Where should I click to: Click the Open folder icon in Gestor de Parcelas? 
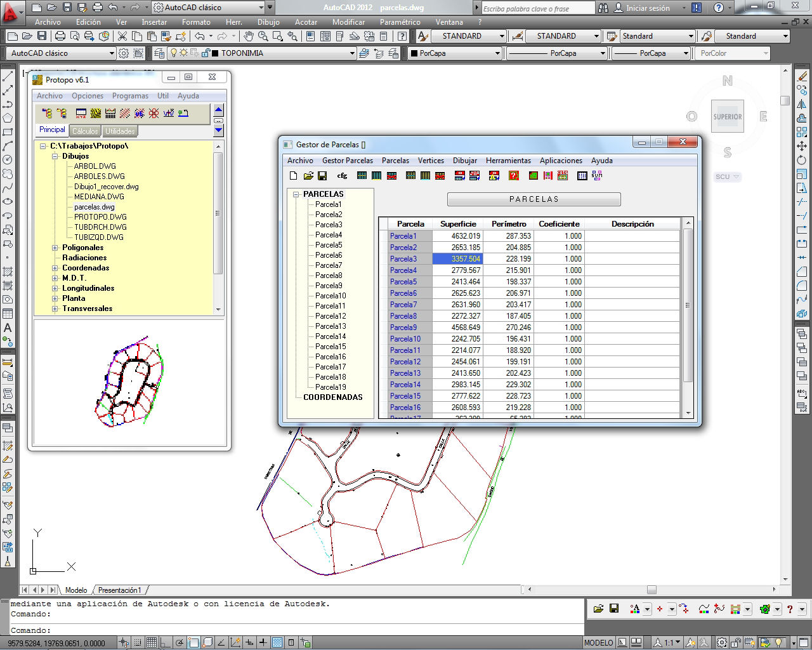pyautogui.click(x=308, y=176)
